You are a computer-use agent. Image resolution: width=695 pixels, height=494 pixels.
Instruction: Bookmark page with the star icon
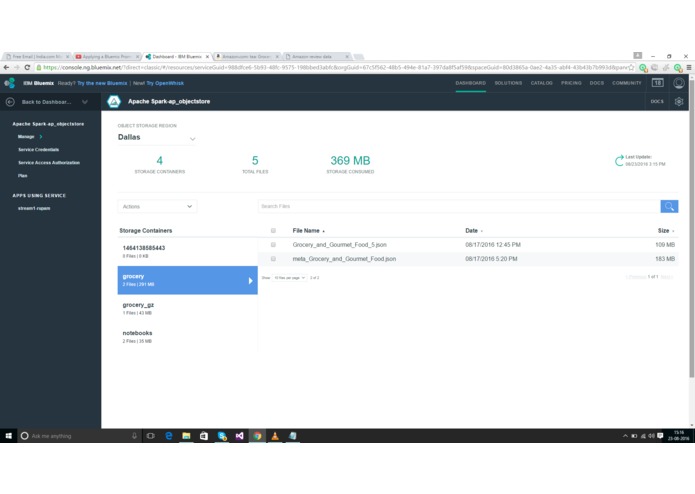tap(631, 67)
